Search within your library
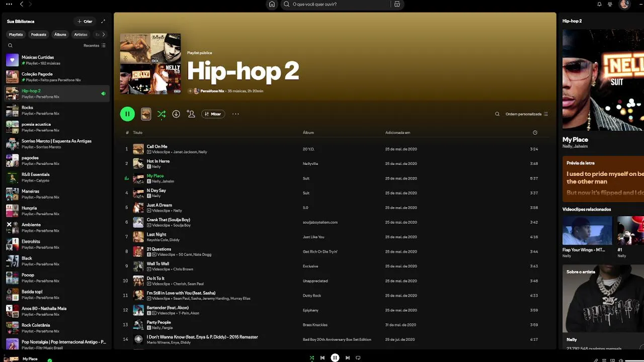This screenshot has height=362, width=644. (10, 45)
